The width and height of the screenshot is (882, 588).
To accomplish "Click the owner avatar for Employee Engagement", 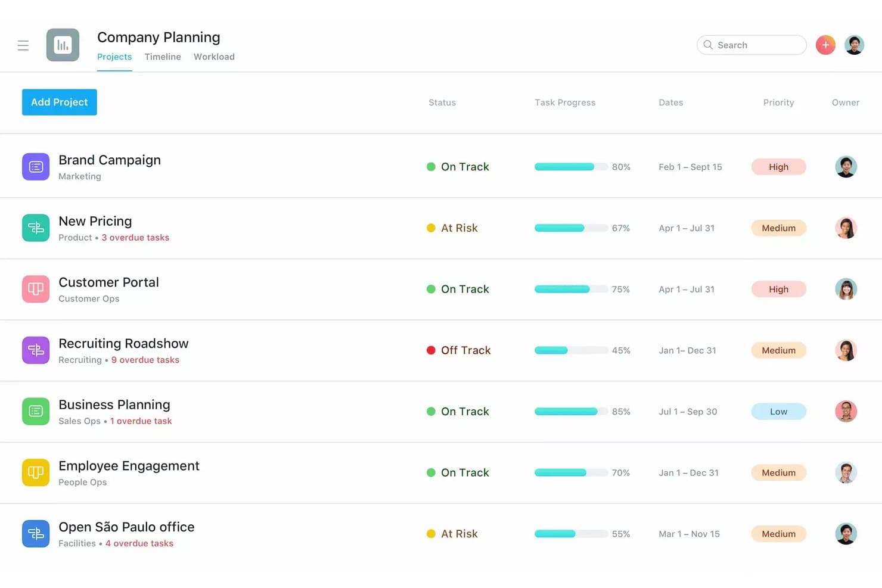I will (x=846, y=472).
